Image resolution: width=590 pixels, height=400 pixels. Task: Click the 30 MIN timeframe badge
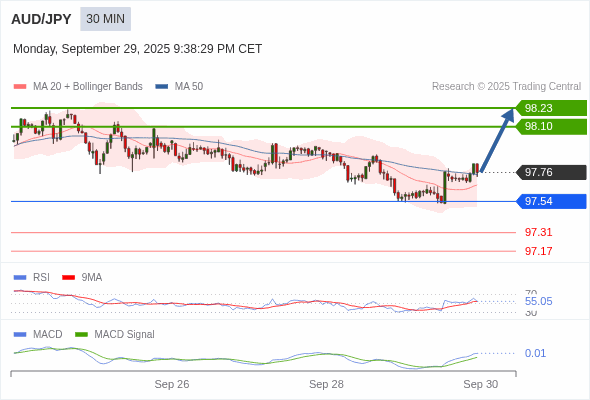pyautogui.click(x=105, y=19)
